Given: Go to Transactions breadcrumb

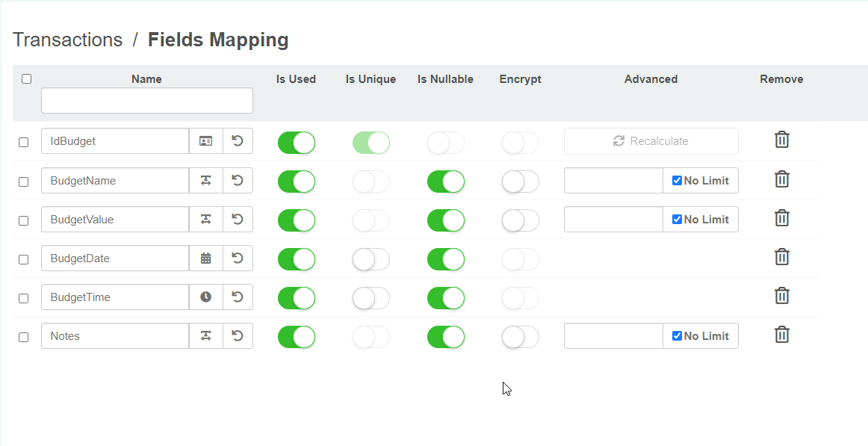Looking at the screenshot, I should (67, 40).
